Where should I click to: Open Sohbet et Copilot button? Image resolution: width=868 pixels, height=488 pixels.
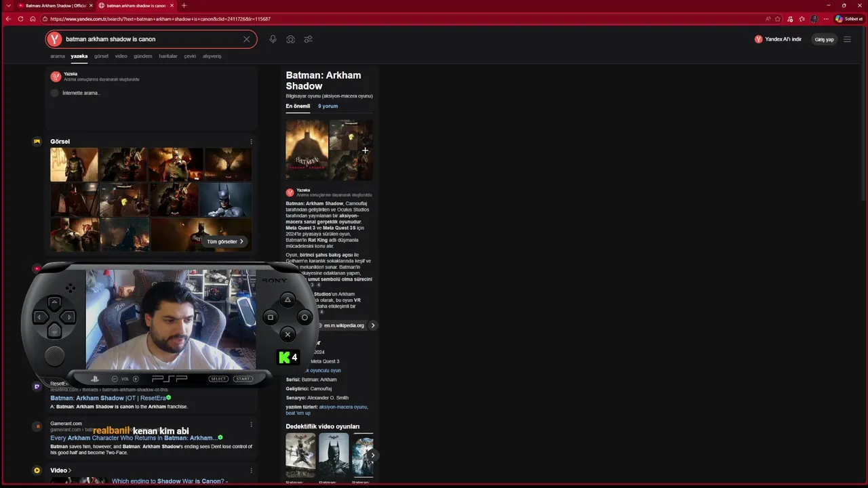click(849, 19)
